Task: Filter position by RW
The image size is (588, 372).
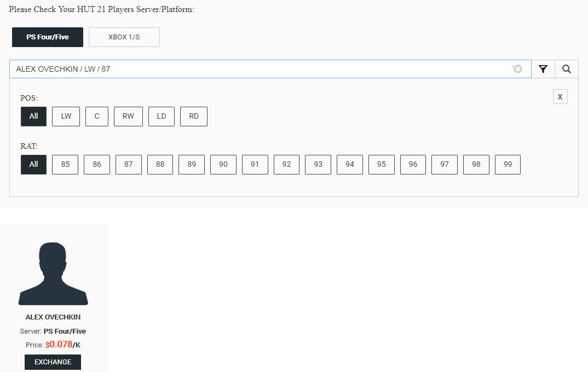Action: pyautogui.click(x=128, y=117)
